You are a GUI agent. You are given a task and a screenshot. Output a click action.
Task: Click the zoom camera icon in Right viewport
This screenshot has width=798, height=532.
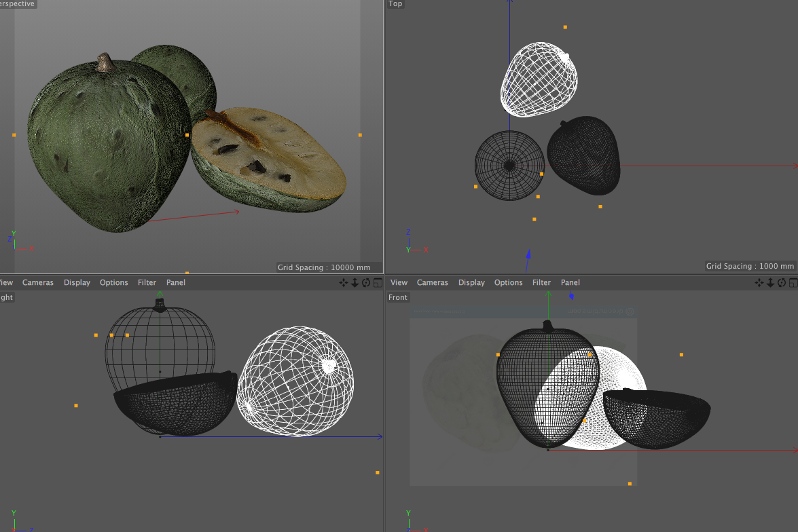click(x=355, y=283)
